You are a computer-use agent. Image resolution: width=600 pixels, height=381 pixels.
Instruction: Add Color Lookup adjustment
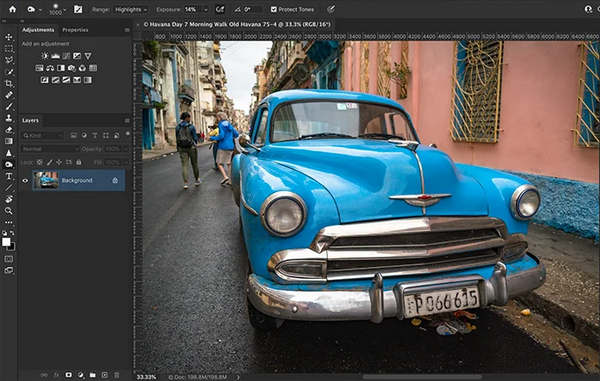click(x=93, y=68)
